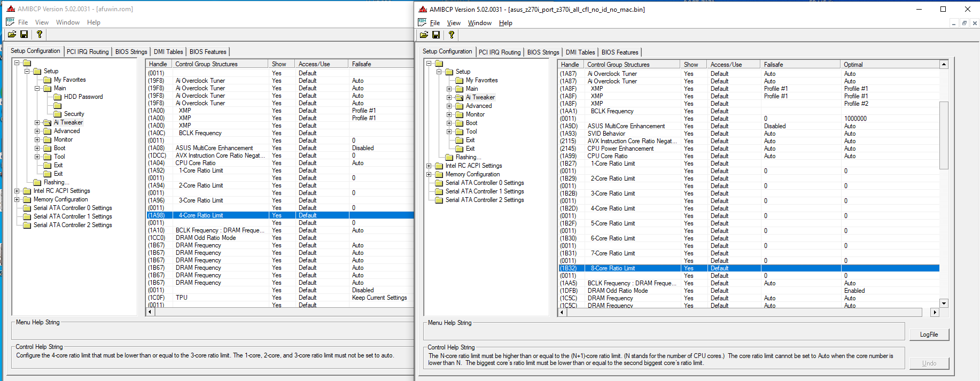Restore inner document window in right AMIBCP
This screenshot has height=381, width=980.
point(965,23)
